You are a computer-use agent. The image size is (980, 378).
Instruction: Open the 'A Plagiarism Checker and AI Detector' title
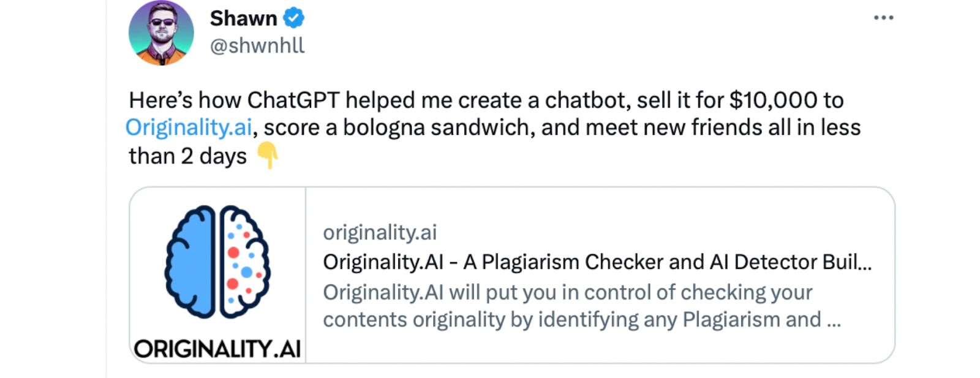click(x=597, y=262)
